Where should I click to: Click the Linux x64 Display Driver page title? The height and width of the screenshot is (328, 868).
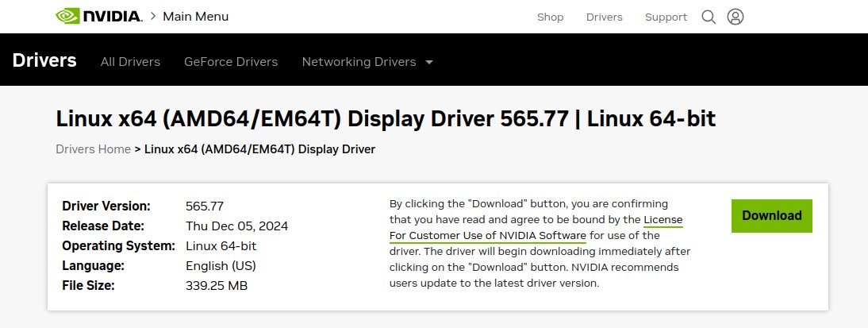[x=386, y=118]
